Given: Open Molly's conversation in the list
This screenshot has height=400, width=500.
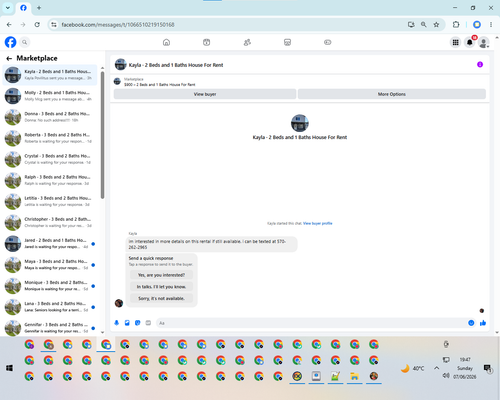Looking at the screenshot, I should coord(50,96).
